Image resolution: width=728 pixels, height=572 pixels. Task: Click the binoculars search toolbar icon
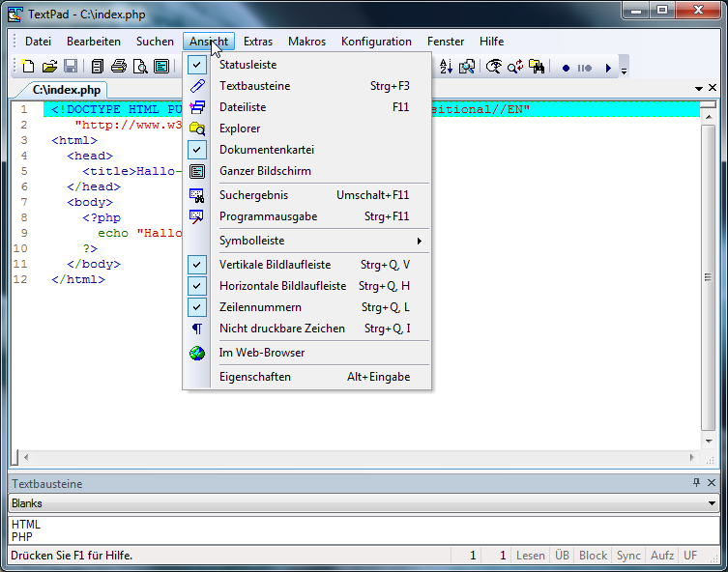[537, 67]
